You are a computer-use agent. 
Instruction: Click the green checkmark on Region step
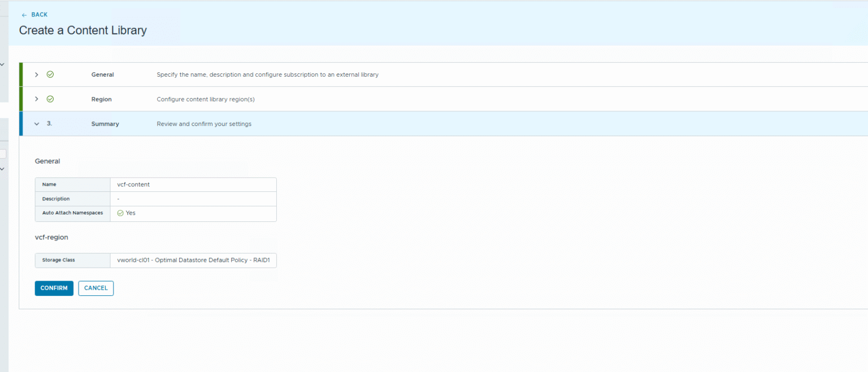click(50, 99)
